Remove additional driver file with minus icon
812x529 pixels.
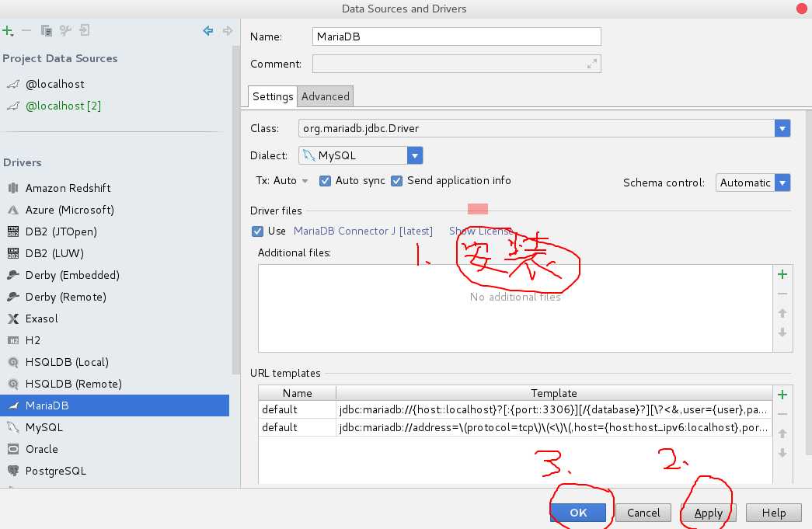pos(782,294)
